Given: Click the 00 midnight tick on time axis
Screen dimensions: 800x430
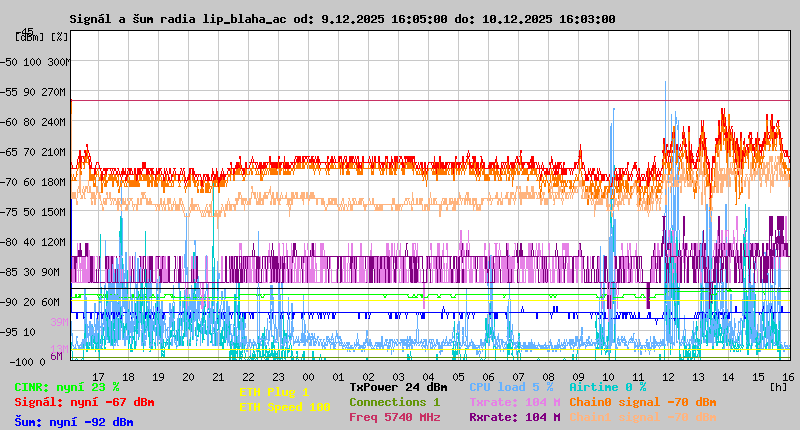Looking at the screenshot, I should pos(309,376).
